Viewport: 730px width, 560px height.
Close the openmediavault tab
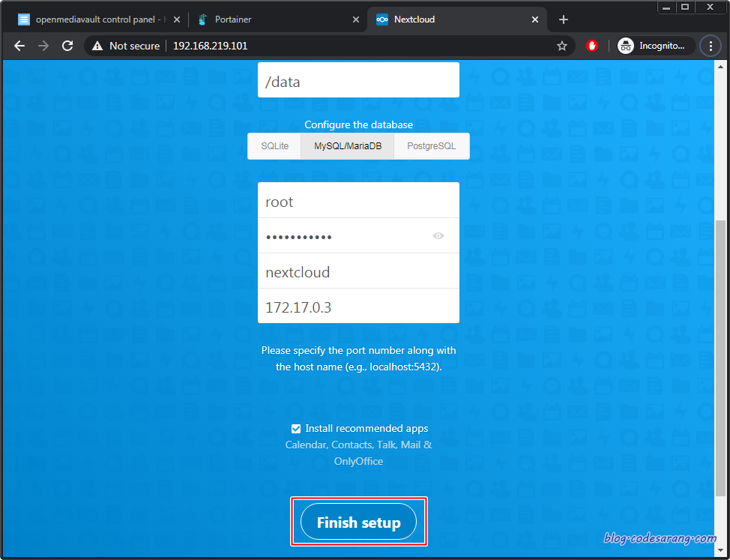pos(176,19)
